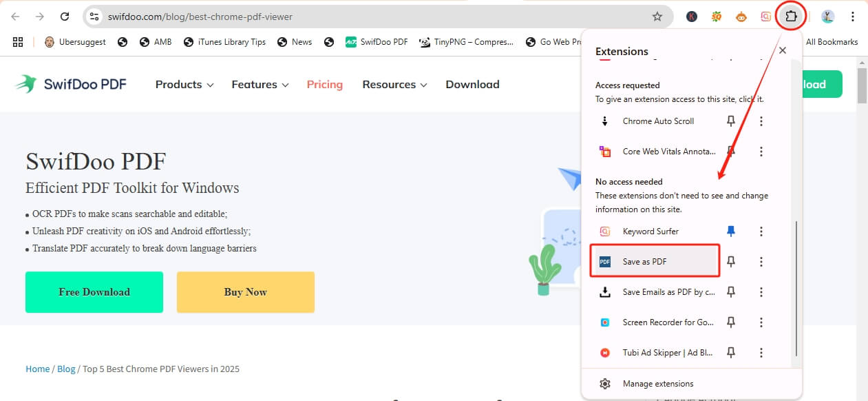Screen dimensions: 868x401
Task: Open more options for Save Emails as PDF
Action: tap(761, 292)
